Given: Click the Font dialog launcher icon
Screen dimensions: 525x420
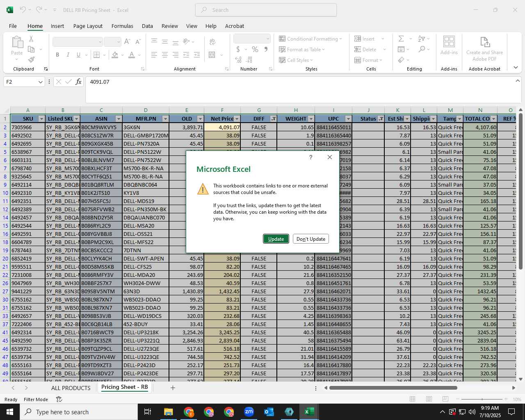Looking at the screenshot, I should pos(143,69).
